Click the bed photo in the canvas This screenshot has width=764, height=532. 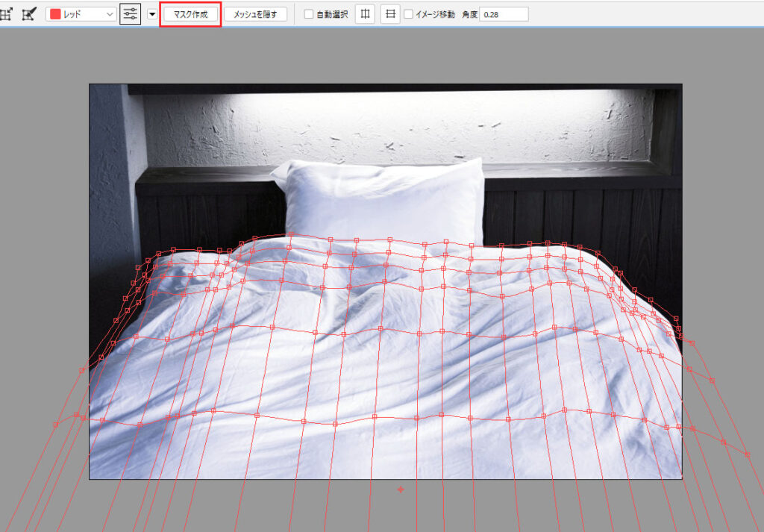[x=386, y=281]
